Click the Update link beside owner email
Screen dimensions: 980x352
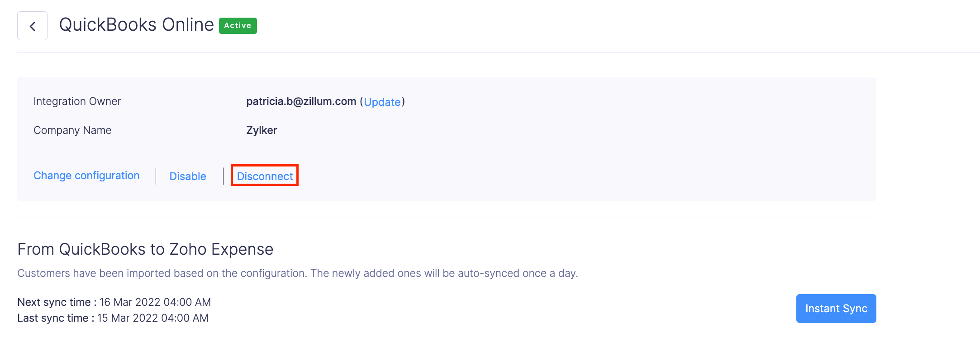382,102
